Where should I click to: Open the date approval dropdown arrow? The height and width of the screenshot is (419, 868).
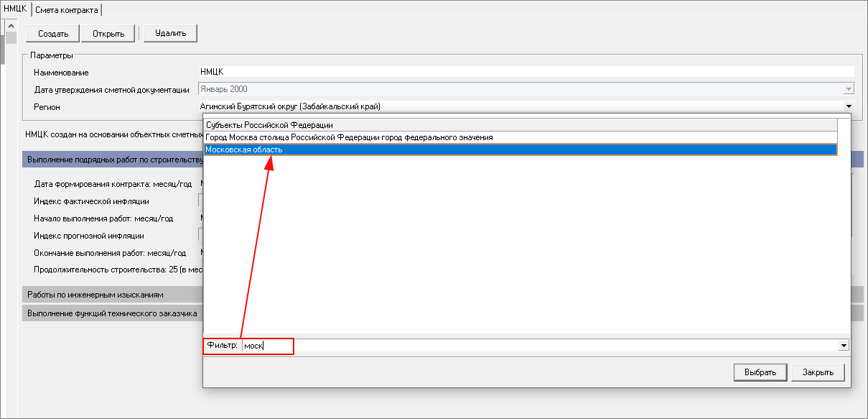[x=849, y=89]
